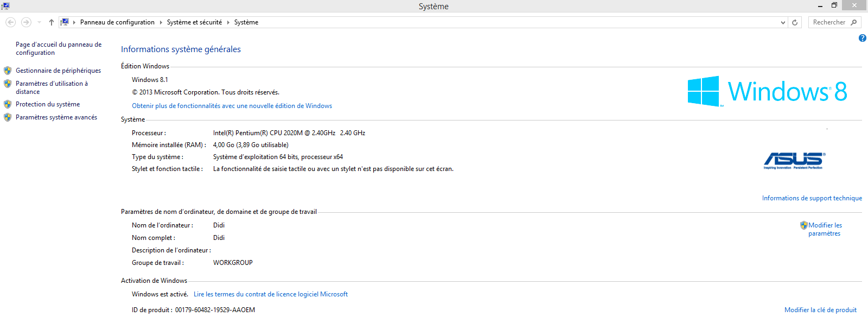The image size is (868, 323).
Task: Open Gestionnaire de périphériques link
Action: coord(58,71)
